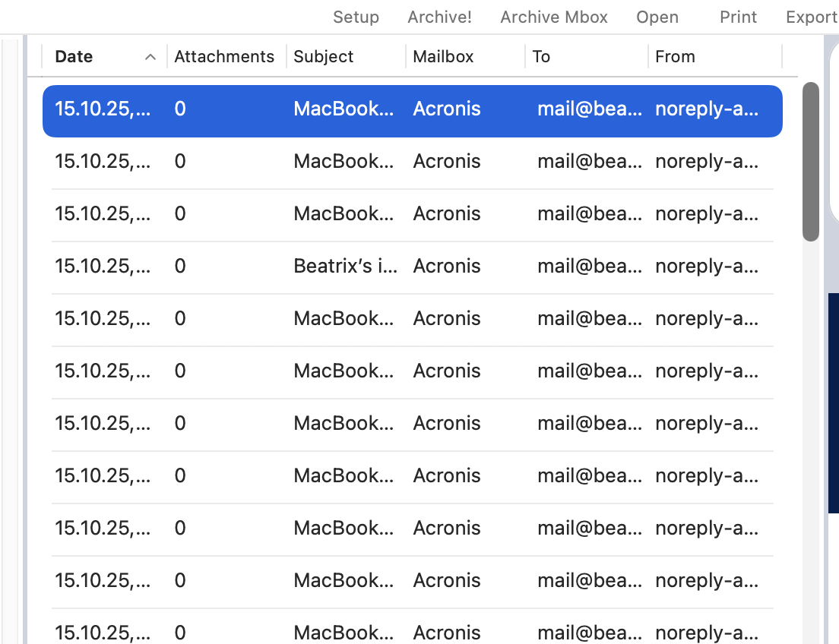Click the vertical scrollbar thumb of the email list
This screenshot has height=644, width=839.
click(811, 161)
